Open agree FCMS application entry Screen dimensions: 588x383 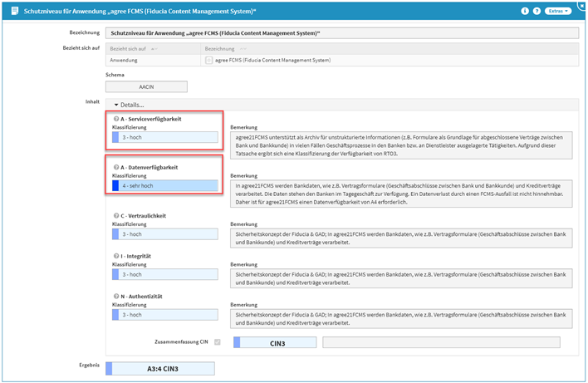pyautogui.click(x=272, y=60)
